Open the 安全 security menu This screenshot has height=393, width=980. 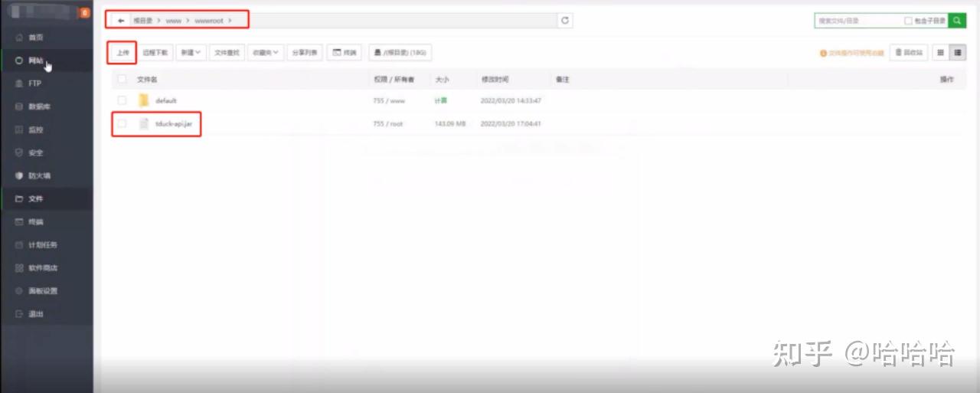coord(47,152)
